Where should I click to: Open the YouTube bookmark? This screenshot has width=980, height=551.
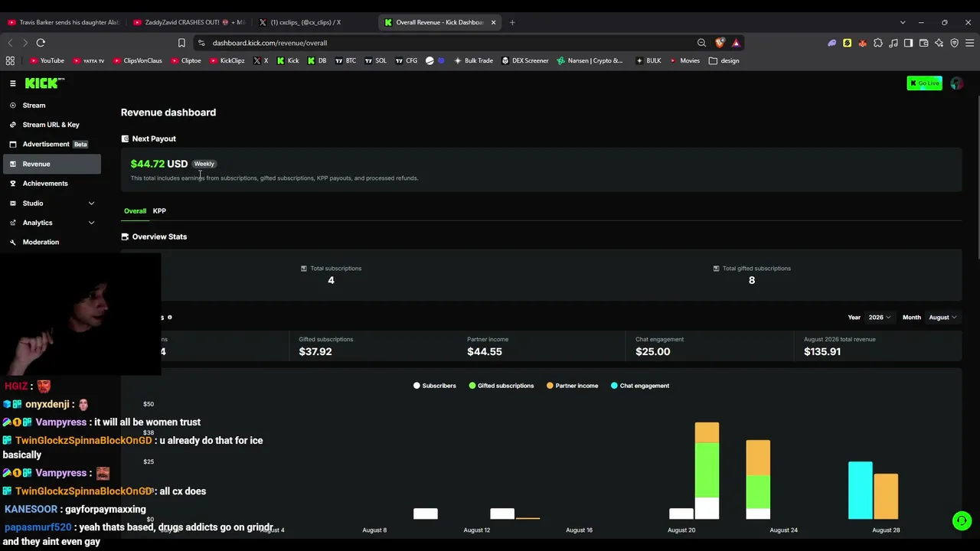(47, 60)
